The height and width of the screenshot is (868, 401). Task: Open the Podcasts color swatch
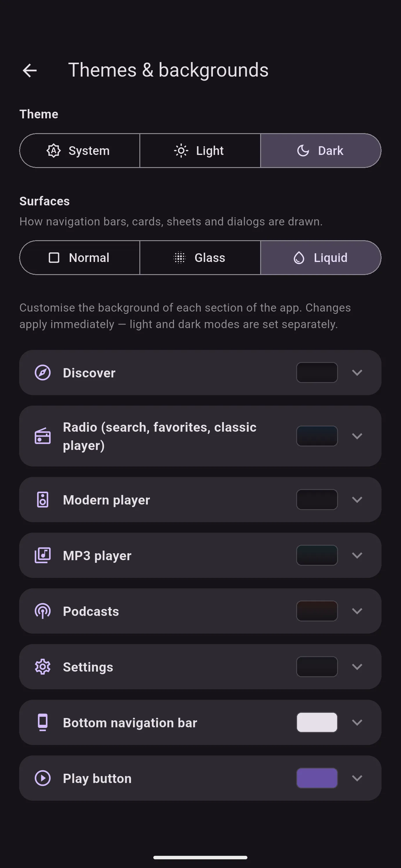(317, 611)
